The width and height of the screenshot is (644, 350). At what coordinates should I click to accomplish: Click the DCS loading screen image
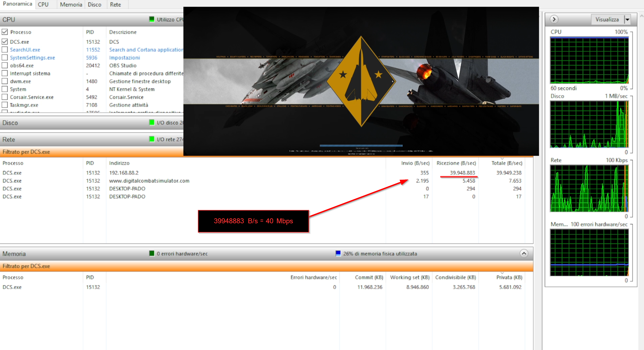[361, 81]
